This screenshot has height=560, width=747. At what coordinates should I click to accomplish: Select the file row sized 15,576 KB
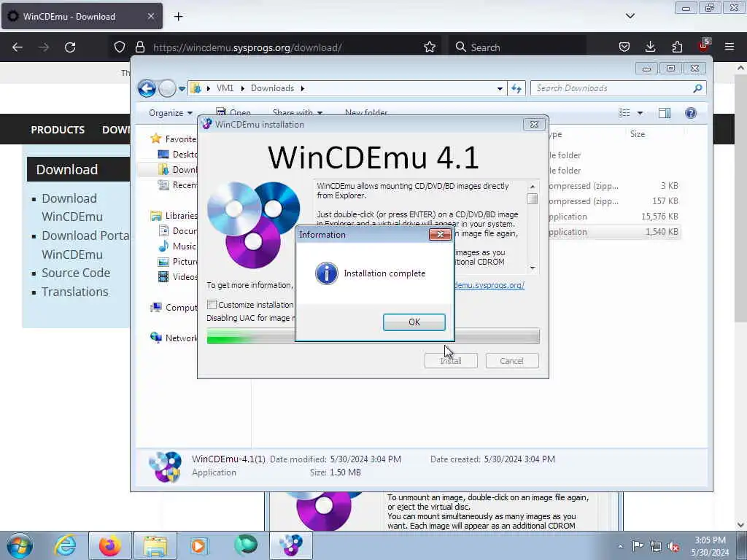tap(614, 216)
